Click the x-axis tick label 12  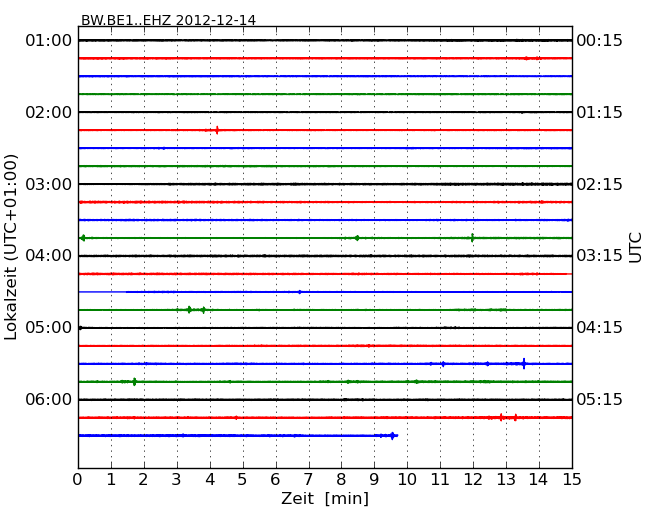[473, 479]
